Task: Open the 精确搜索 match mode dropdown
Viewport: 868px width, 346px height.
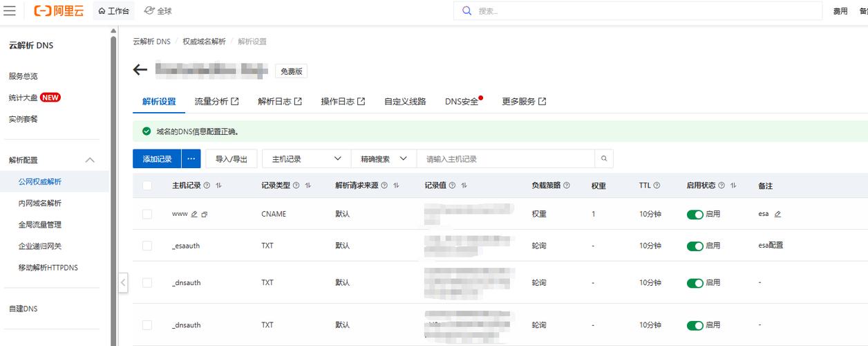Action: click(x=384, y=158)
